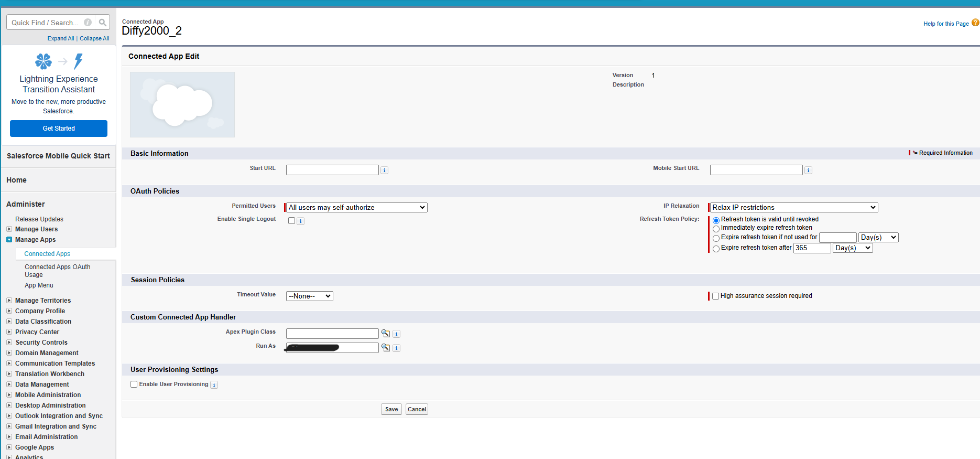Click the info icon beside Enable User Provisioning
This screenshot has height=459, width=980.
(x=214, y=385)
